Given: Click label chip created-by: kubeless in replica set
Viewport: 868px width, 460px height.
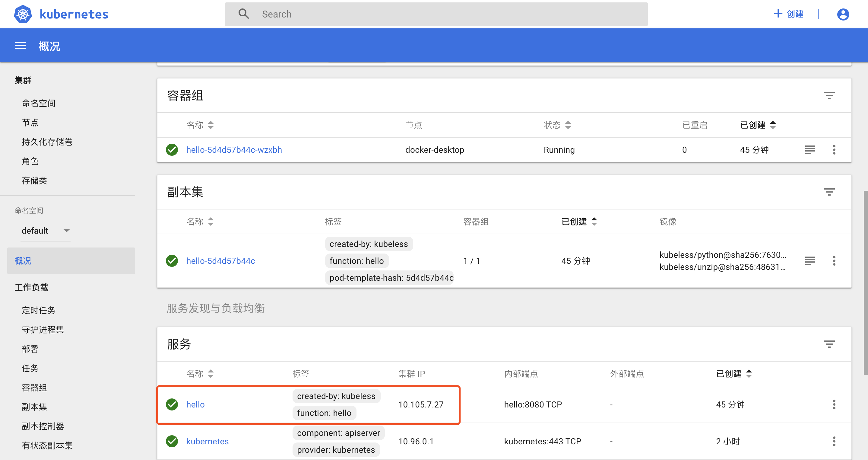Looking at the screenshot, I should [369, 244].
